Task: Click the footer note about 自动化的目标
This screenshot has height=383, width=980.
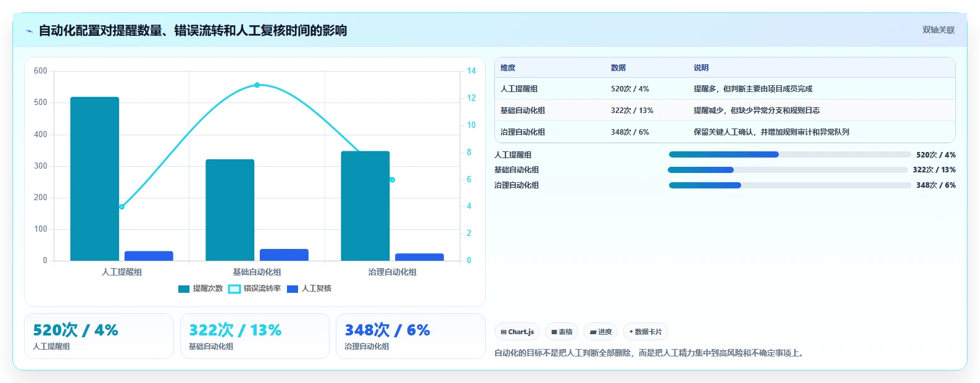Action: pos(649,353)
